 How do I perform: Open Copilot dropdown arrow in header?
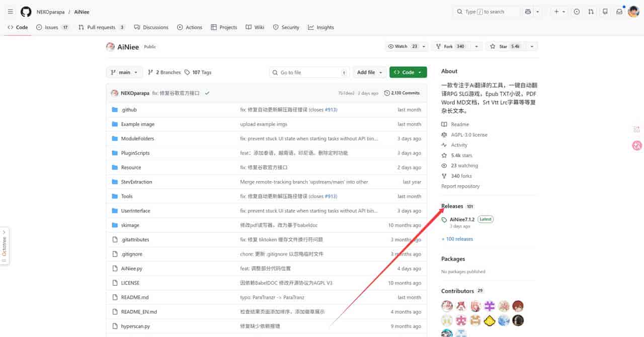[x=538, y=12]
